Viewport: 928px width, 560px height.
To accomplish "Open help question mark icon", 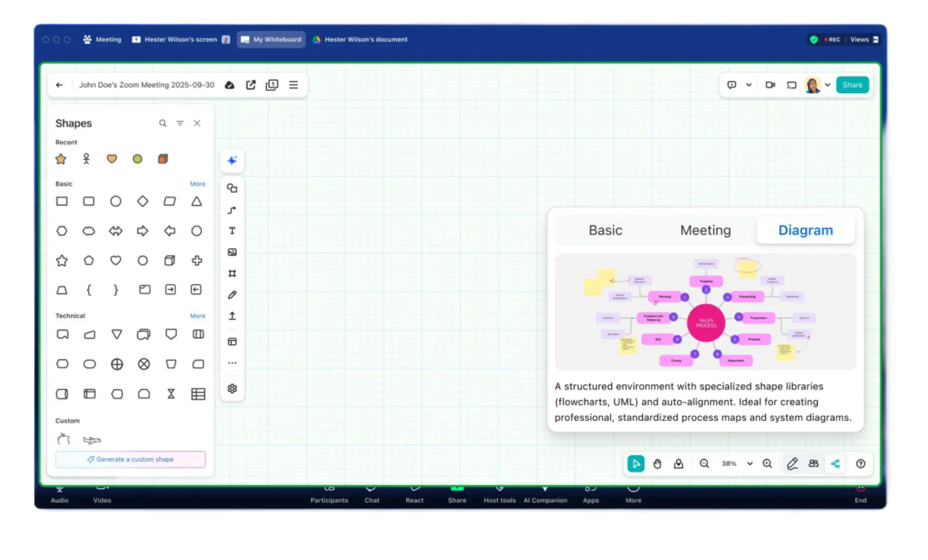I will coord(861,463).
